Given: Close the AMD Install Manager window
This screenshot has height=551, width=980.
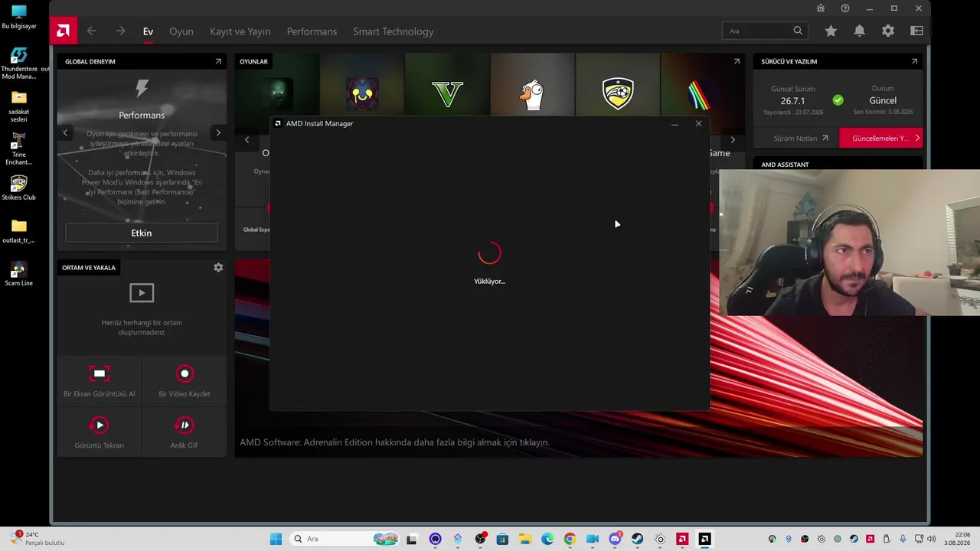Looking at the screenshot, I should coord(698,123).
